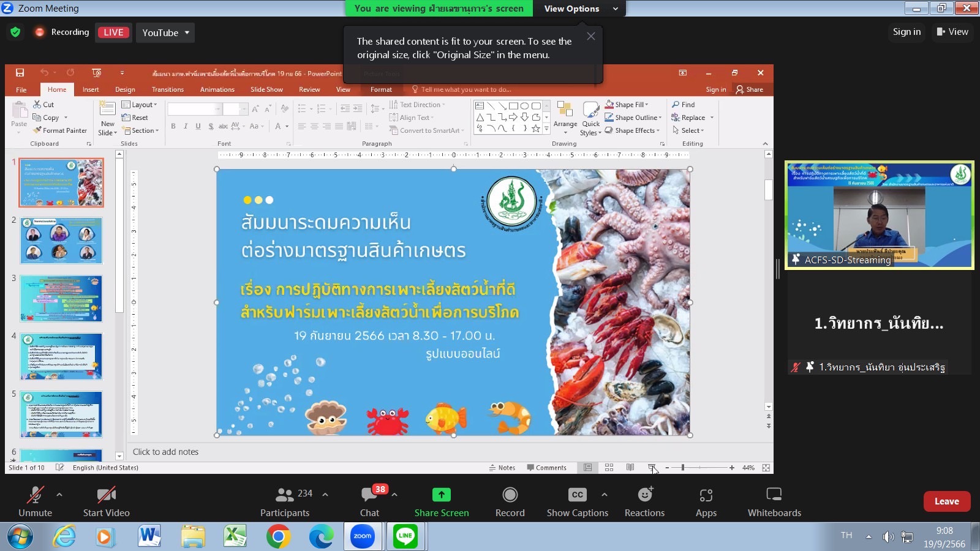
Task: Click Reset slide button
Action: pyautogui.click(x=135, y=118)
